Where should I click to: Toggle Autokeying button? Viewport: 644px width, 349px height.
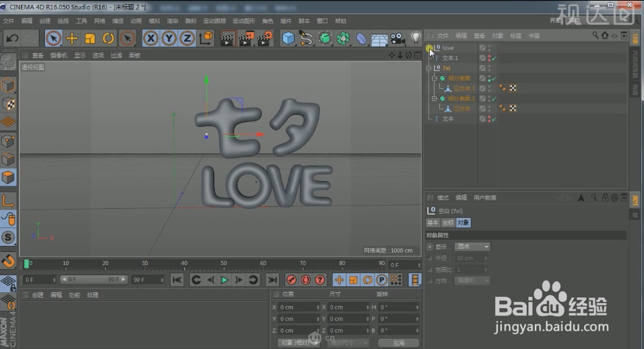[306, 280]
